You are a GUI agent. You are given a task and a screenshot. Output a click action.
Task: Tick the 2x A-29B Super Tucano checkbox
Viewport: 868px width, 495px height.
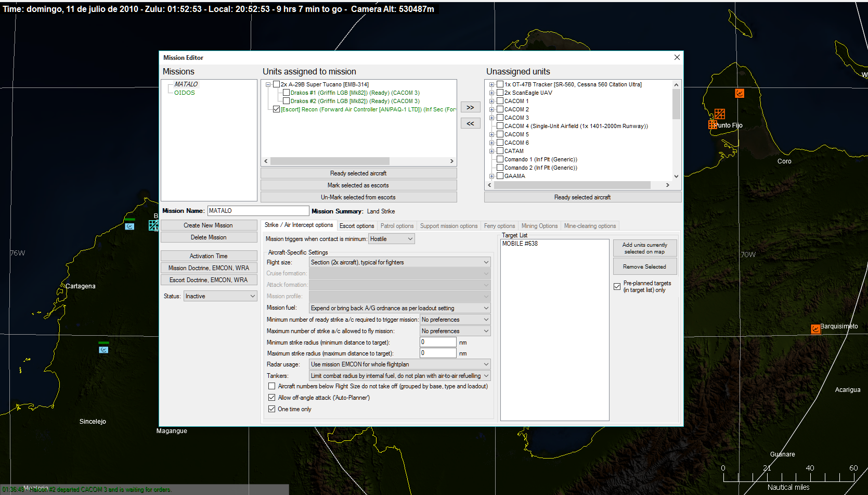click(277, 84)
